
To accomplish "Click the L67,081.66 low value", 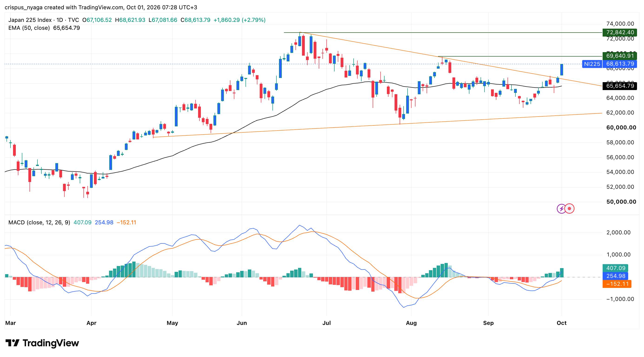I will coord(163,20).
